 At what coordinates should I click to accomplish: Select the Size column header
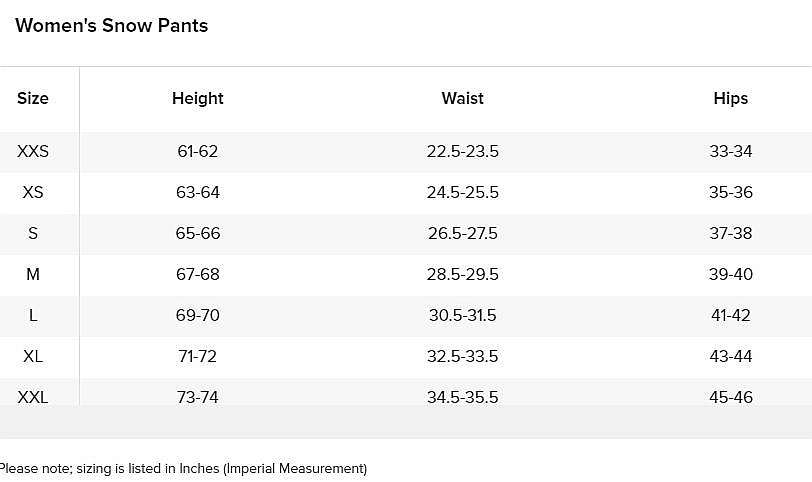[33, 98]
